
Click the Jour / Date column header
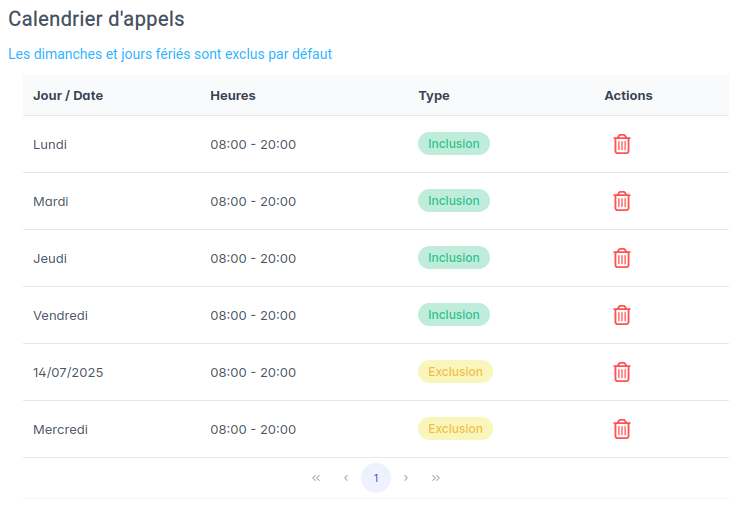[68, 96]
